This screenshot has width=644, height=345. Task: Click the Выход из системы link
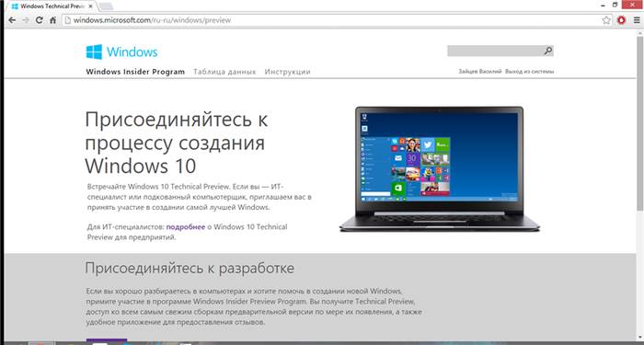(x=529, y=72)
